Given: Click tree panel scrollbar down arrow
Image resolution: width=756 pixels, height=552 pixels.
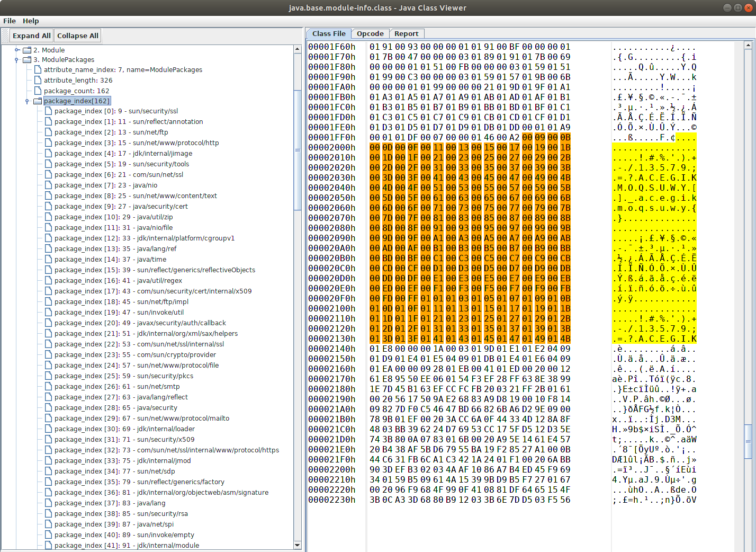Looking at the screenshot, I should pyautogui.click(x=297, y=545).
